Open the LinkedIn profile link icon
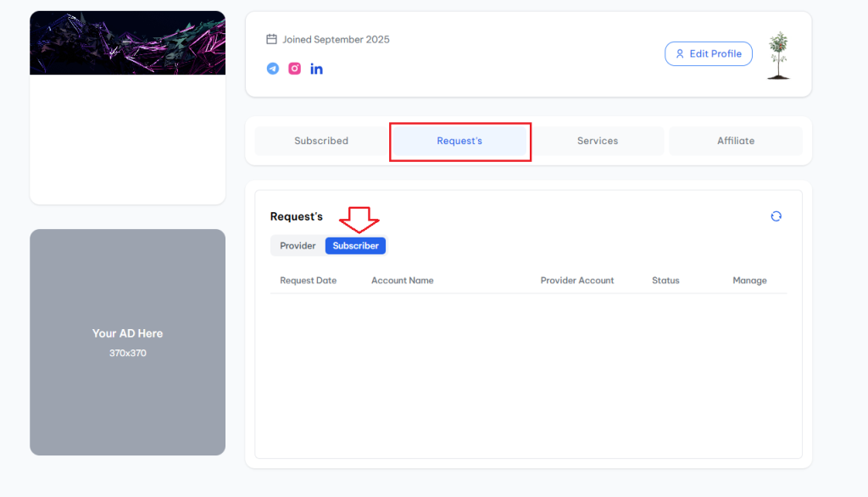This screenshot has width=868, height=497. [316, 69]
